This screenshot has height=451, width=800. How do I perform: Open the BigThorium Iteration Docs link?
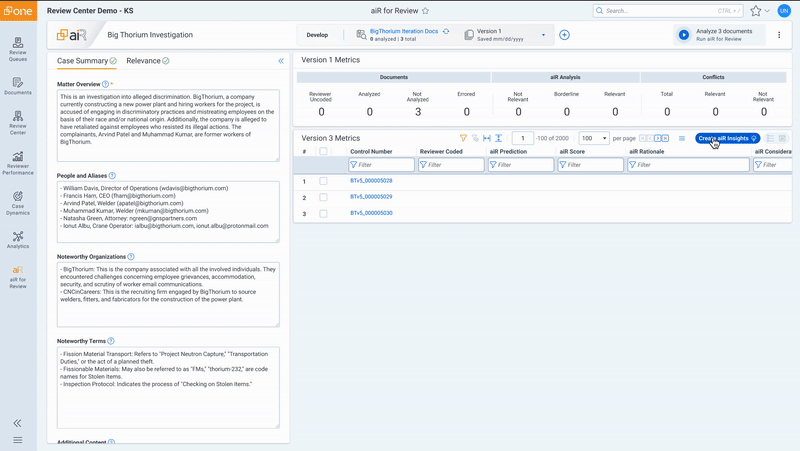pos(404,31)
